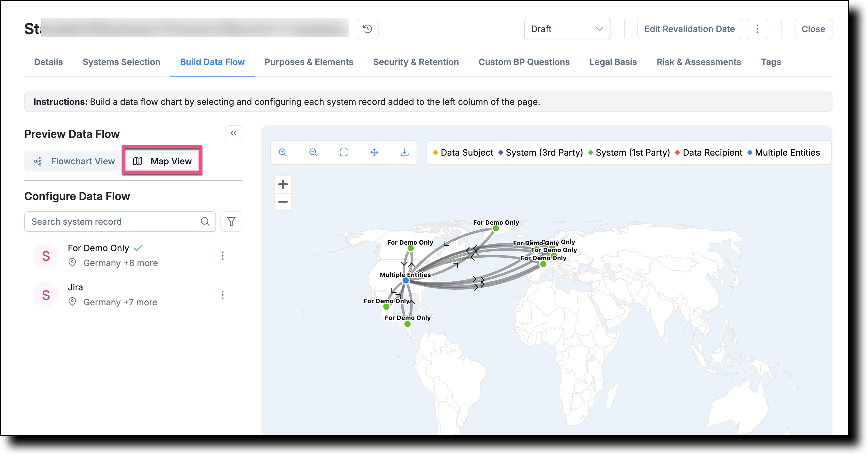Switch to the Systems Selection tab
This screenshot has width=868, height=455.
121,62
